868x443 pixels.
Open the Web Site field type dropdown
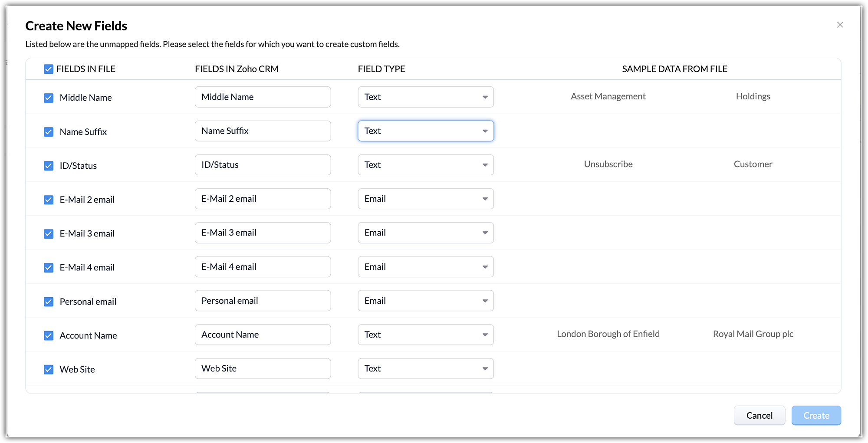pyautogui.click(x=425, y=368)
